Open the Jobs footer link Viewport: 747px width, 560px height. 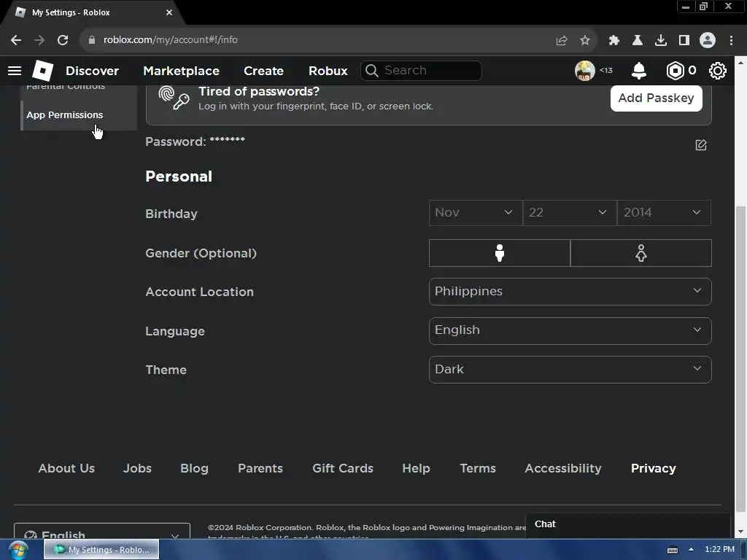(x=137, y=468)
